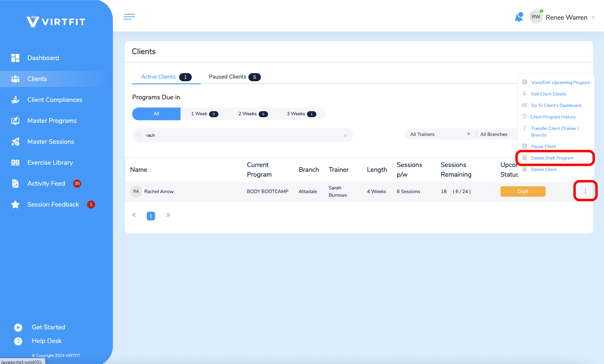Screen dimensions: 604x364
Task: Click the Trainer column header
Action: tap(339, 170)
